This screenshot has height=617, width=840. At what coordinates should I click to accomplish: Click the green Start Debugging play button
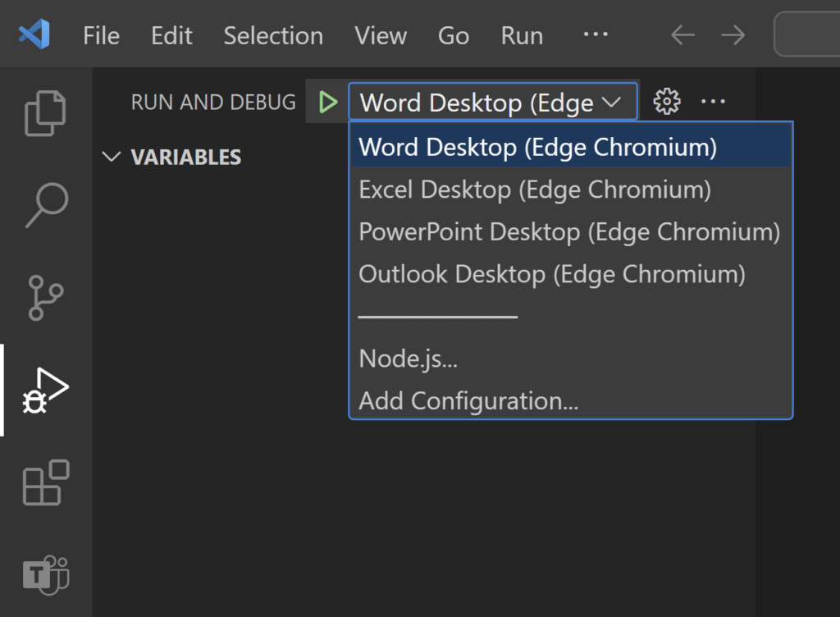328,103
